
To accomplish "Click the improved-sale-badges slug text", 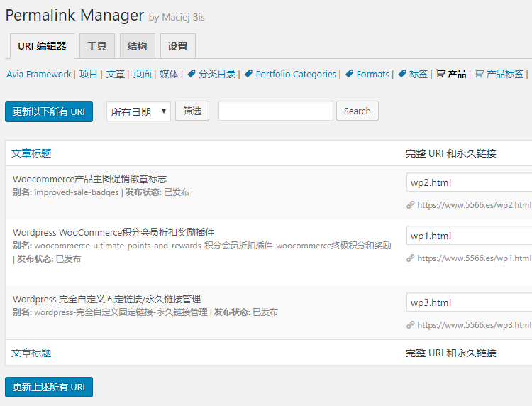I will (x=77, y=192).
